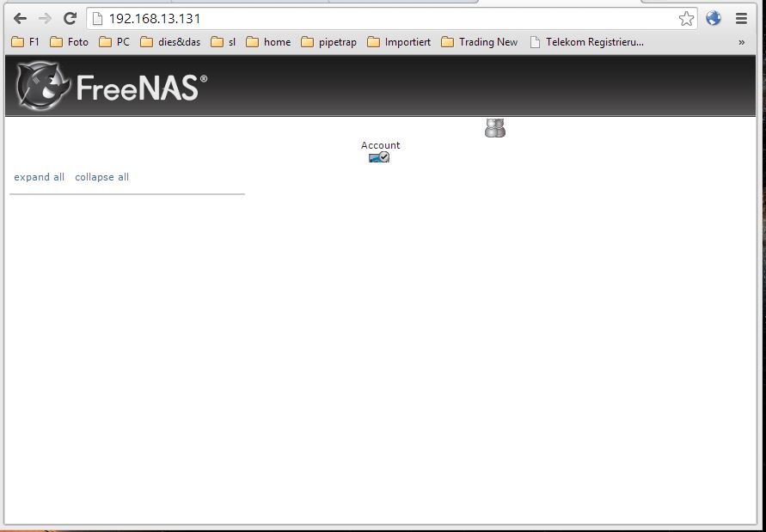Open the Foto bookmarks folder
This screenshot has height=532, width=766.
click(x=69, y=42)
